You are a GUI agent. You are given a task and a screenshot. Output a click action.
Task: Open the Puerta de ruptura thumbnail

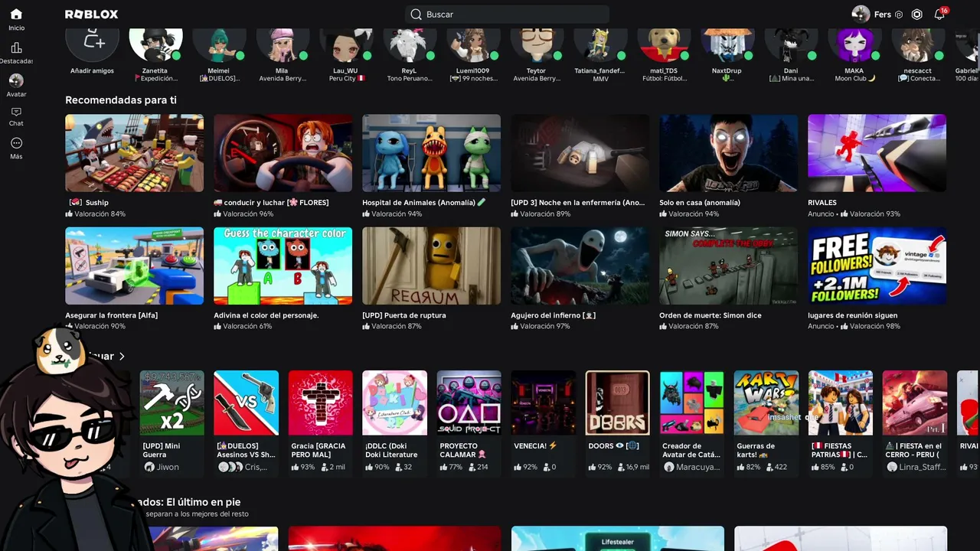tap(431, 266)
